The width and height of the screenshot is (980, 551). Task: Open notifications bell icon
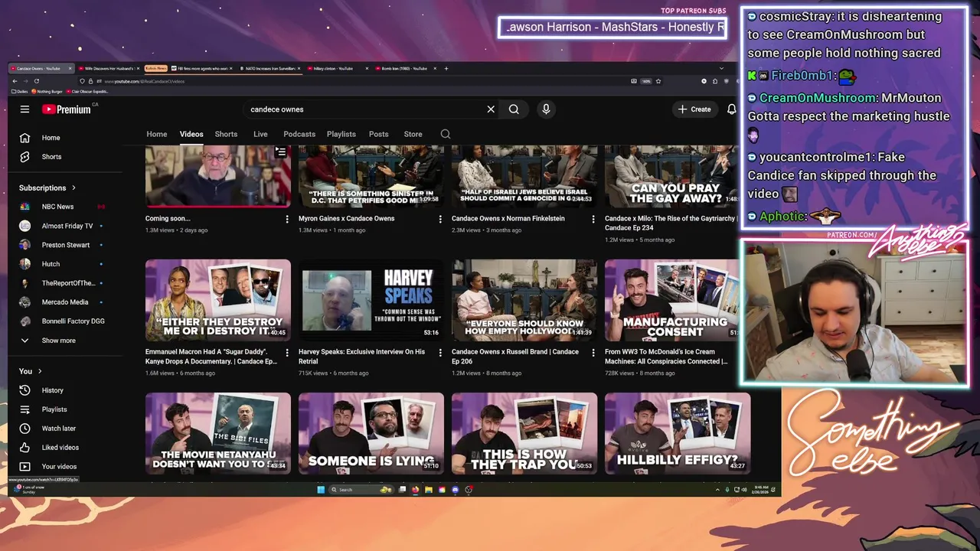tap(731, 109)
